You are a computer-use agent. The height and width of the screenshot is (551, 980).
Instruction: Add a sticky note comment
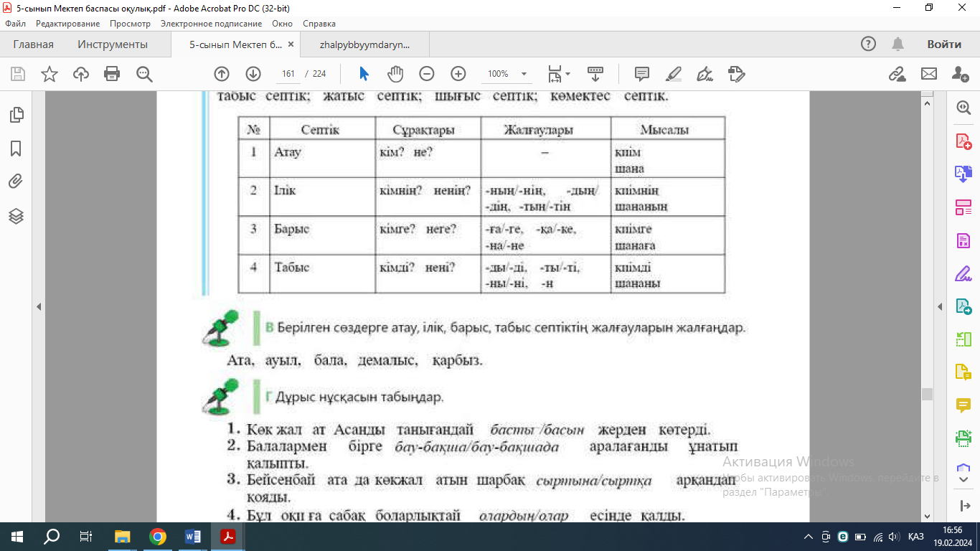642,74
